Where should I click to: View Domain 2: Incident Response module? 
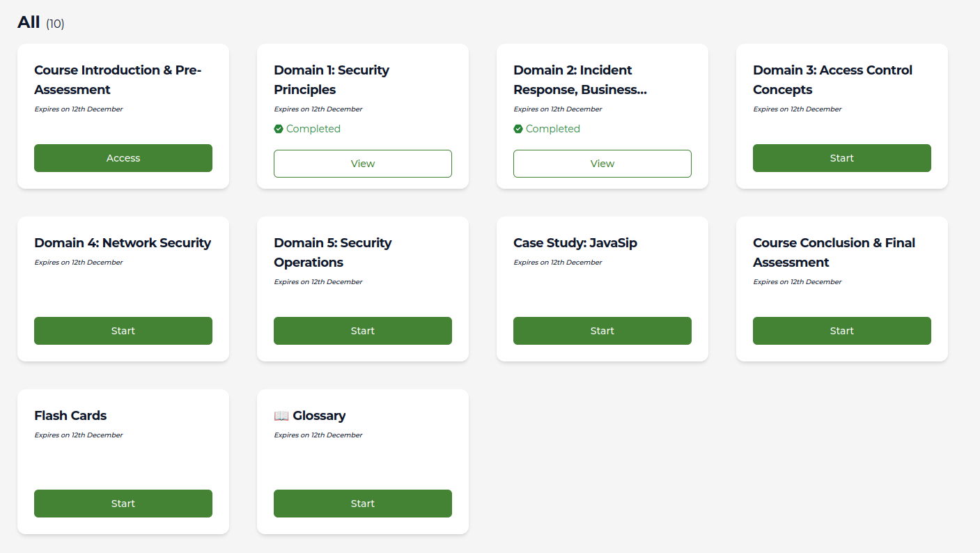602,164
